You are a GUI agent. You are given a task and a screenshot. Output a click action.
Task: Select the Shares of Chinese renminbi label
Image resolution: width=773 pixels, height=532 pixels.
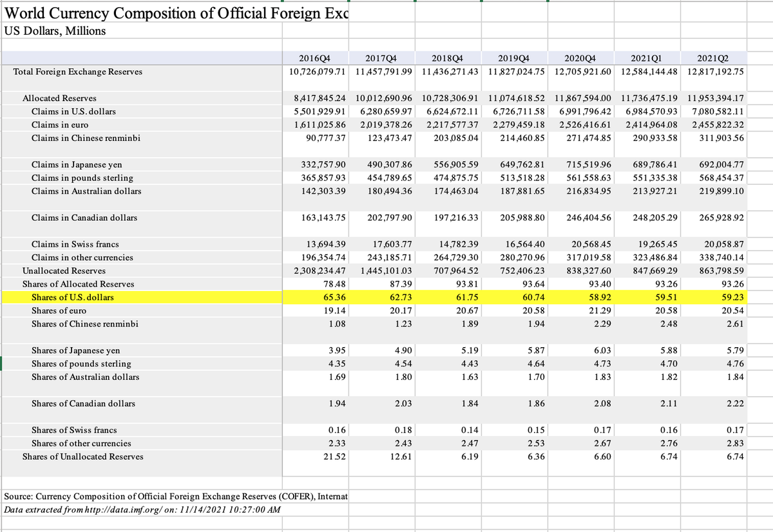point(84,324)
